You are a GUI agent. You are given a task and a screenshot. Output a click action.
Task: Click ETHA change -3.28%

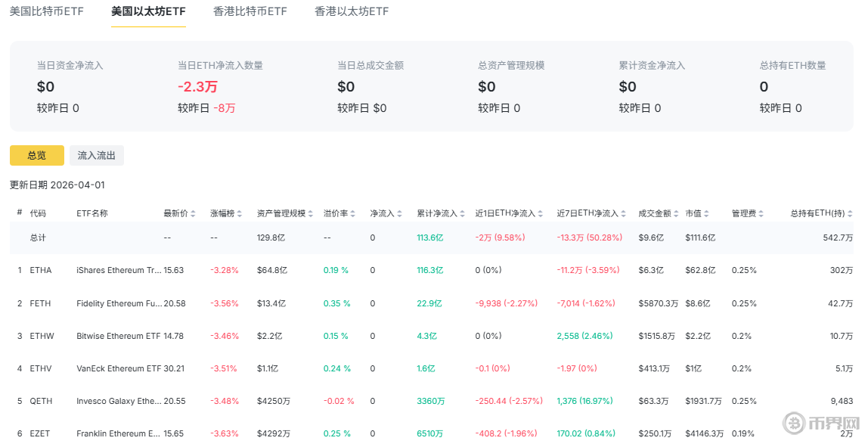tap(225, 270)
